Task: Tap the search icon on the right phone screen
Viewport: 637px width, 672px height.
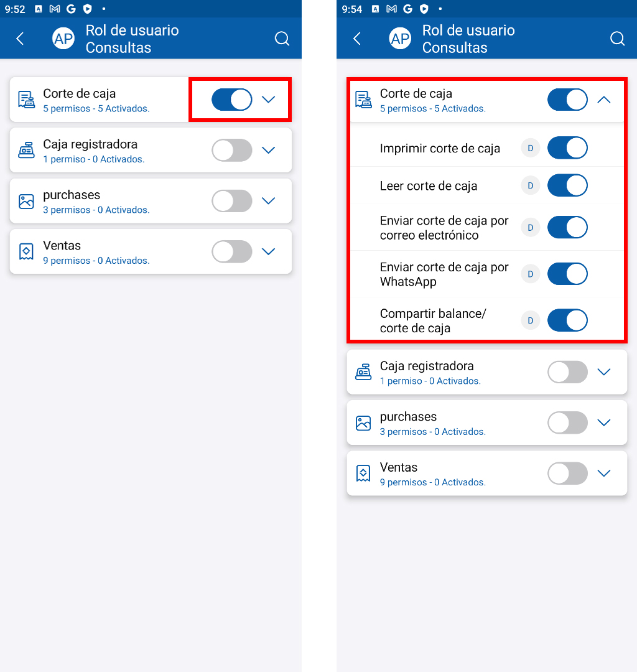Action: pyautogui.click(x=617, y=39)
